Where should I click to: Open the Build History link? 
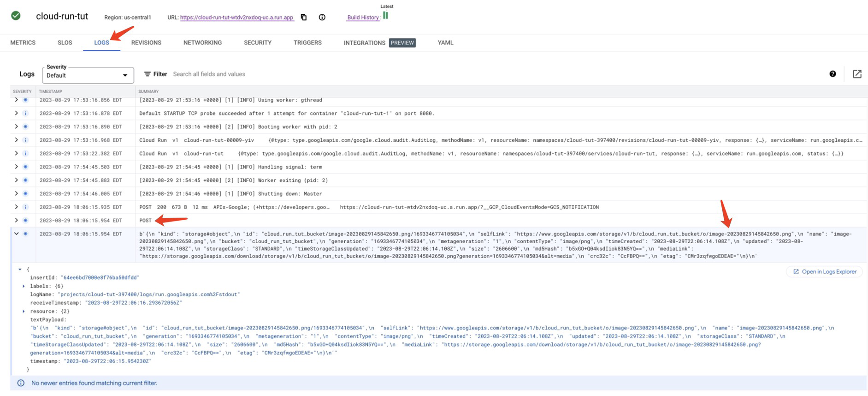click(x=363, y=18)
